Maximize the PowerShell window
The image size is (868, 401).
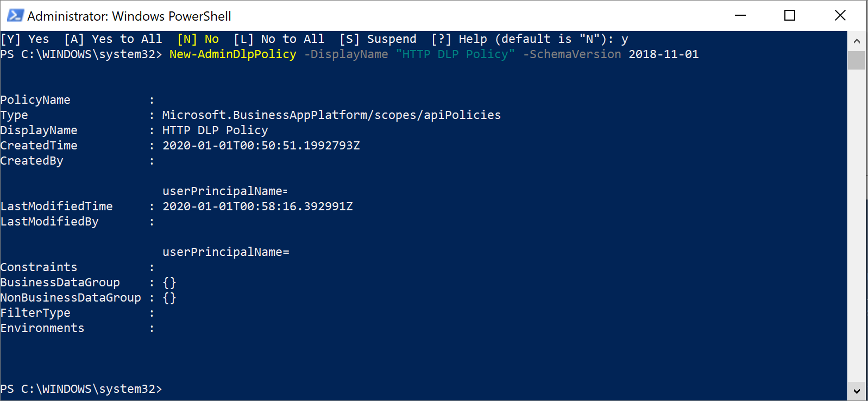pos(789,16)
